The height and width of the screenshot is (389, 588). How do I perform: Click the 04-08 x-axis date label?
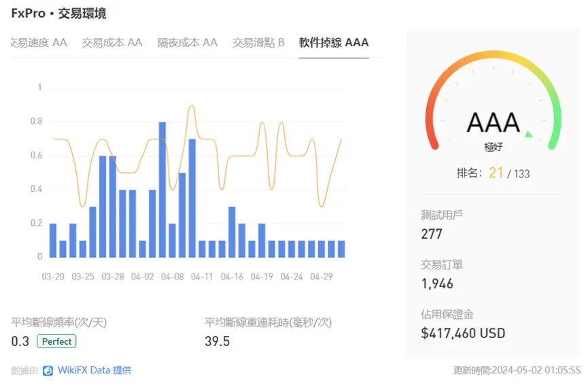(x=173, y=277)
